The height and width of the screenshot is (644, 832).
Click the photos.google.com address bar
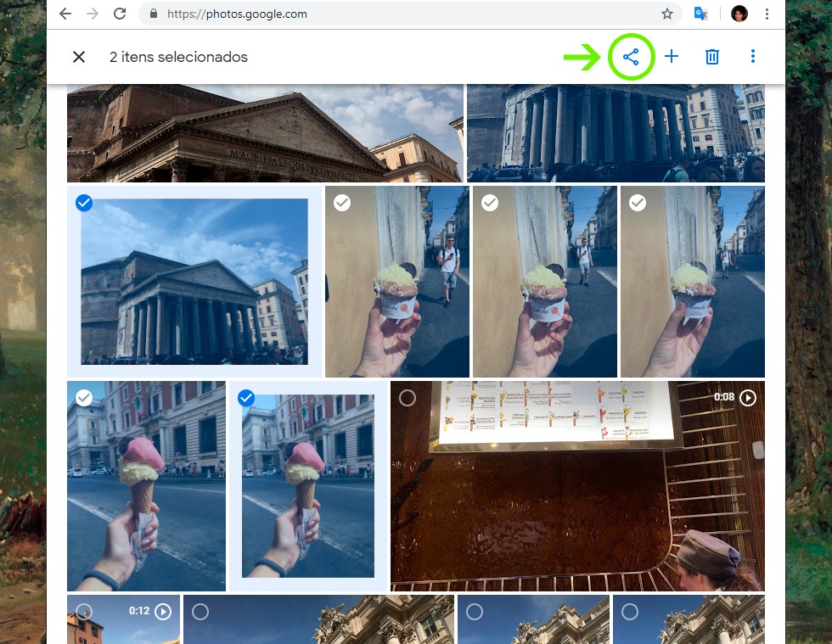(x=382, y=14)
